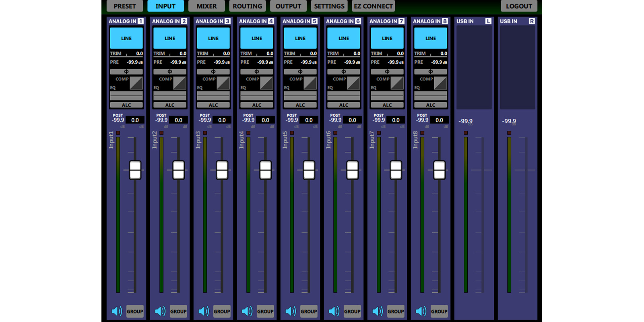Invert phase on Analog In 5

click(x=300, y=72)
